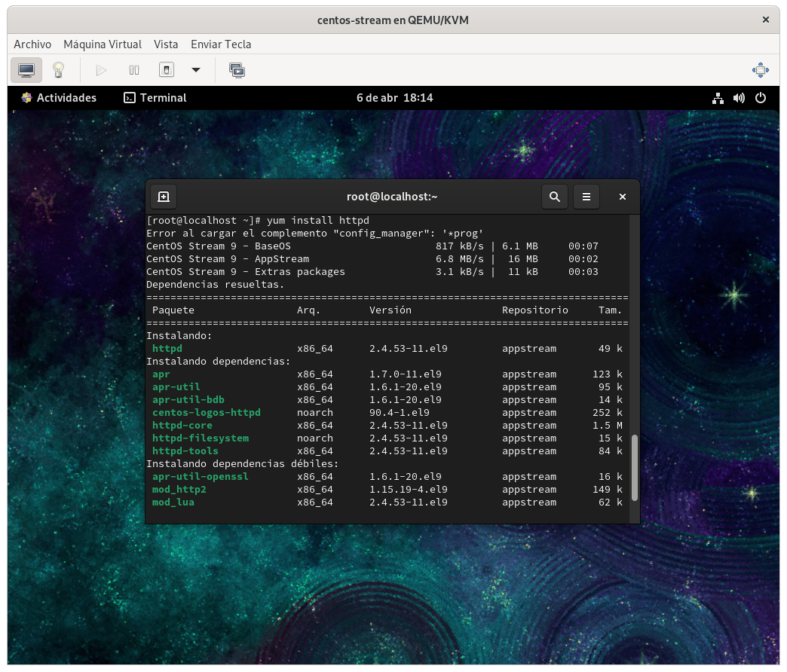Screen dimensions: 787x672
Task: Click the Shut Down power button icon
Action: pos(167,70)
